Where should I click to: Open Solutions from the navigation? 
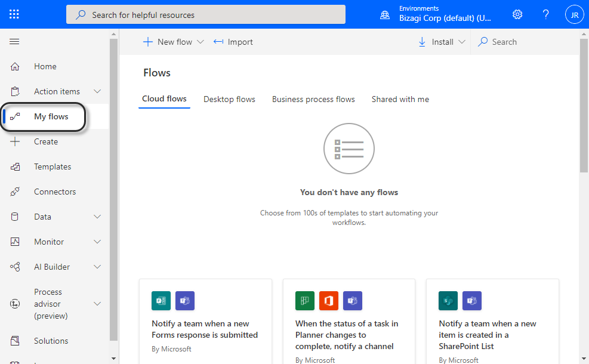click(51, 341)
